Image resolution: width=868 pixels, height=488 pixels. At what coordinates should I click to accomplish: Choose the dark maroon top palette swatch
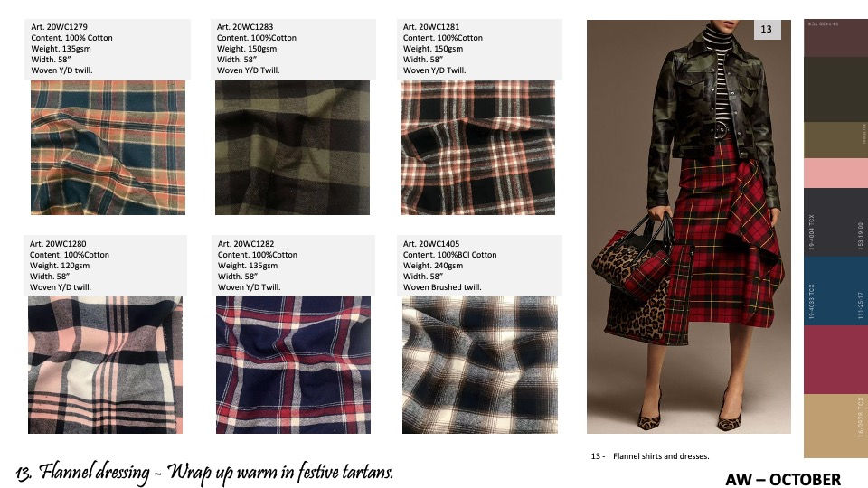point(835,38)
